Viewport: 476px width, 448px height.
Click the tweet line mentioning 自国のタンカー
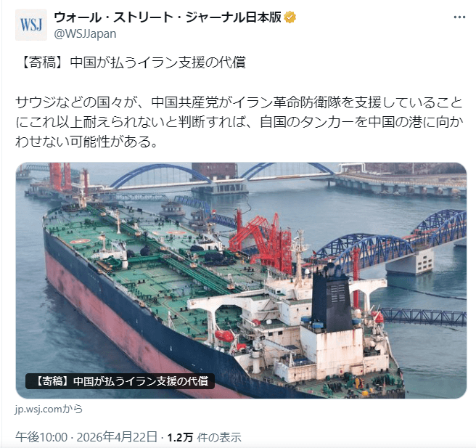point(239,122)
